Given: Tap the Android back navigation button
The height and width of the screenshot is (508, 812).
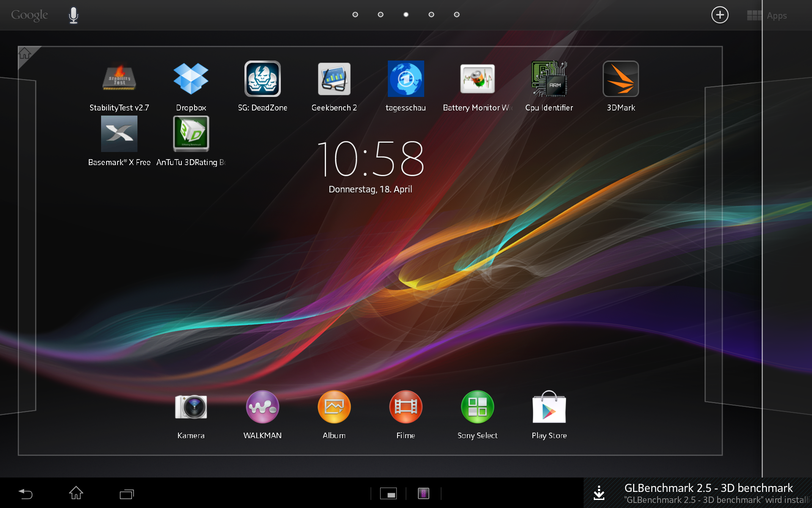Looking at the screenshot, I should coord(25,494).
